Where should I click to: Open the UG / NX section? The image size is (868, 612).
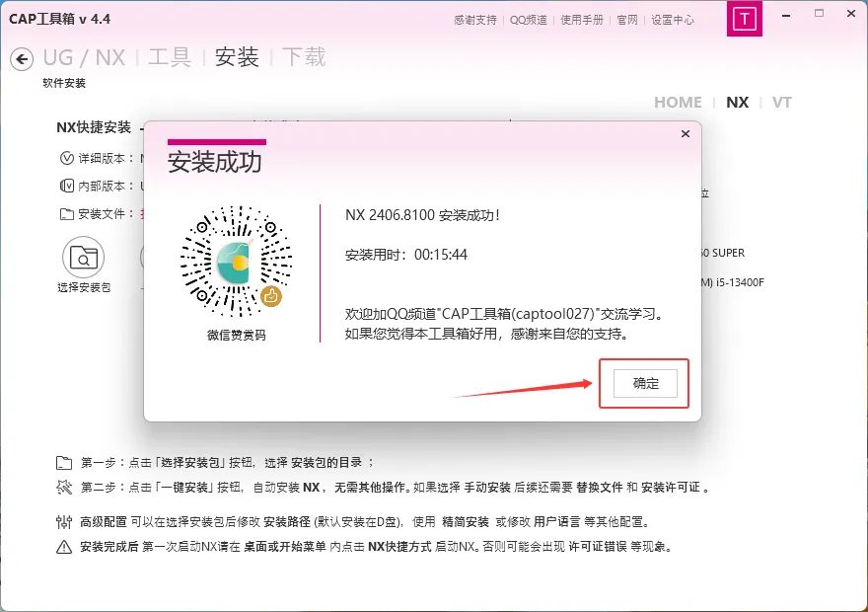(x=84, y=57)
